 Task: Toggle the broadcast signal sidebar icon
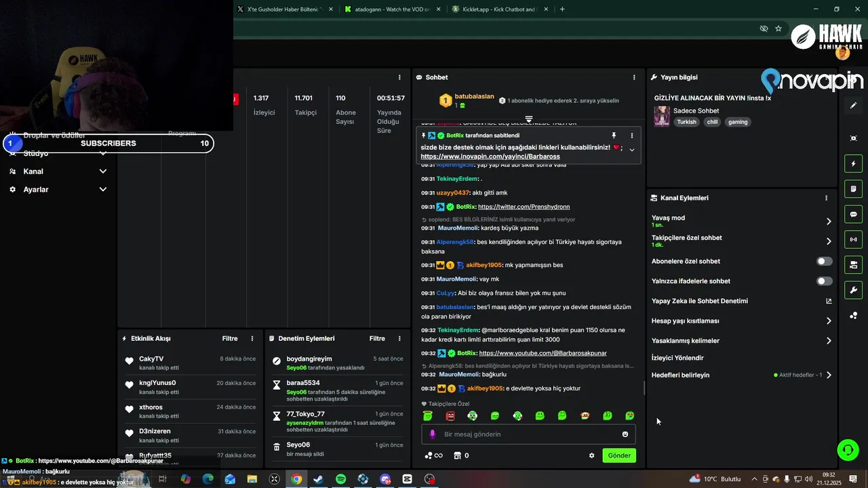pos(853,239)
